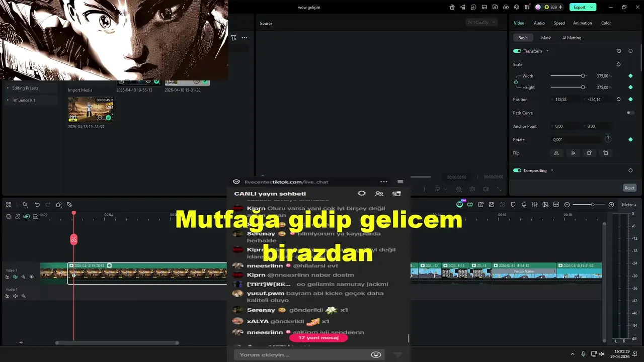Expand the Compositing section arrow
The height and width of the screenshot is (362, 644).
552,170
